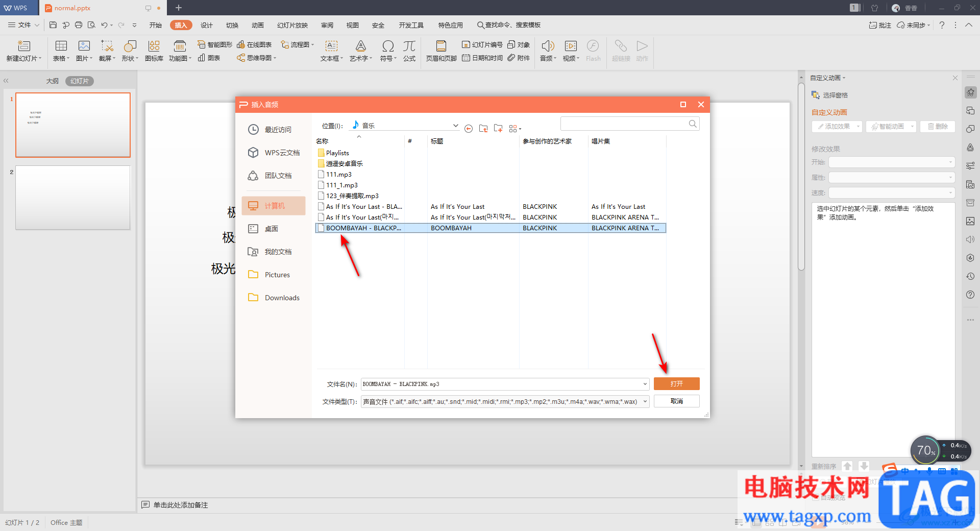980x531 pixels.
Task: Select the BOOMBAYAH - BLACKPINK file row
Action: [491, 228]
